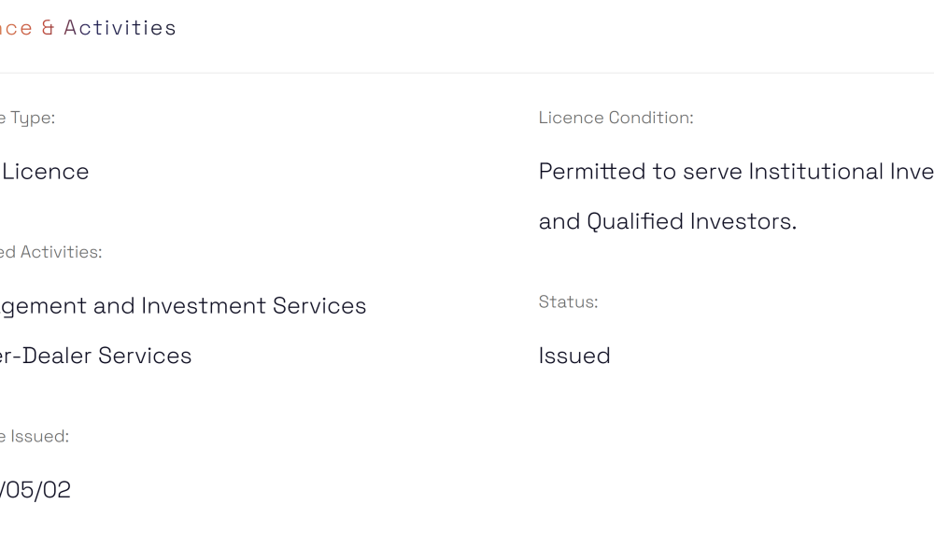Select the Broker-Dealer Services entry
934x560 pixels.
pyautogui.click(x=95, y=356)
